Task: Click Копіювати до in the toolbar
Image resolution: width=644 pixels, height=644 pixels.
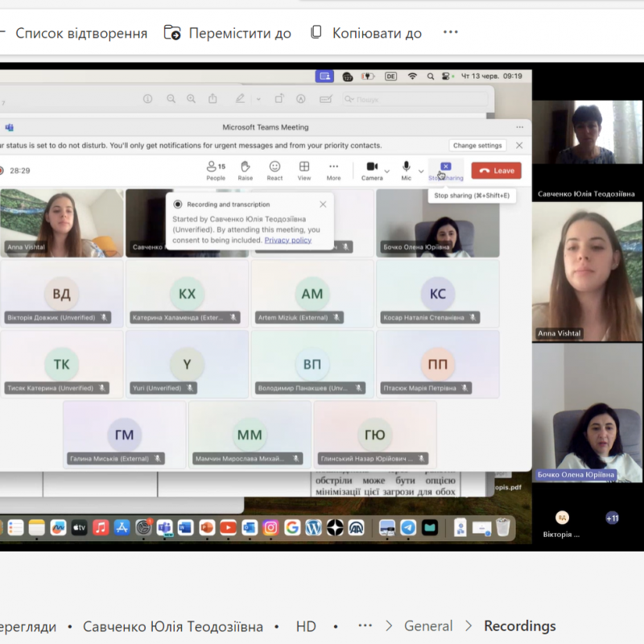Action: [x=366, y=33]
